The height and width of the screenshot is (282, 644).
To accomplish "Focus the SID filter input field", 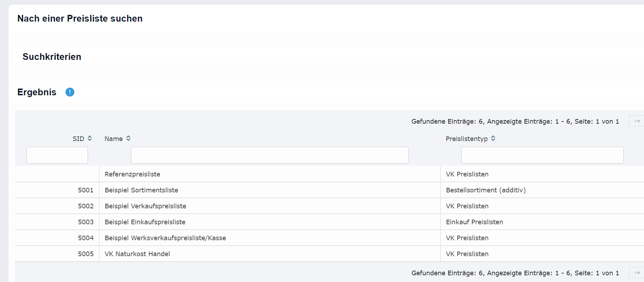I will (x=57, y=155).
